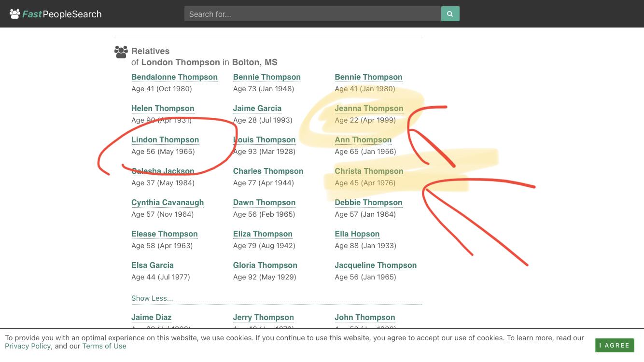Open Jacqueline Thompson relative link

click(376, 265)
